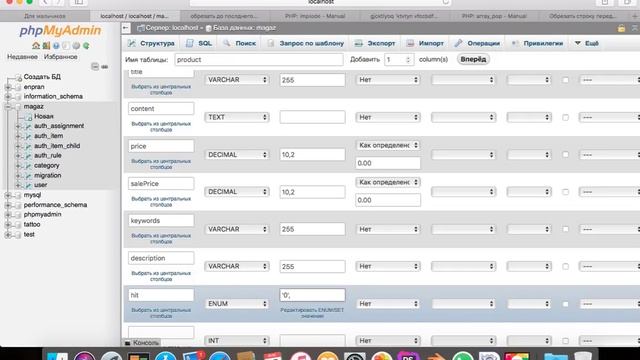Viewport: 640px width, 360px height.
Task: Switch to PHP: implode - Manual browser tab
Action: [x=315, y=16]
